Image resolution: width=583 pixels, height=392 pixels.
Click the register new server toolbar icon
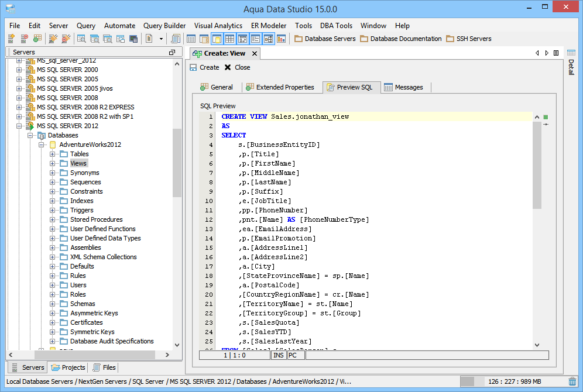click(x=11, y=39)
